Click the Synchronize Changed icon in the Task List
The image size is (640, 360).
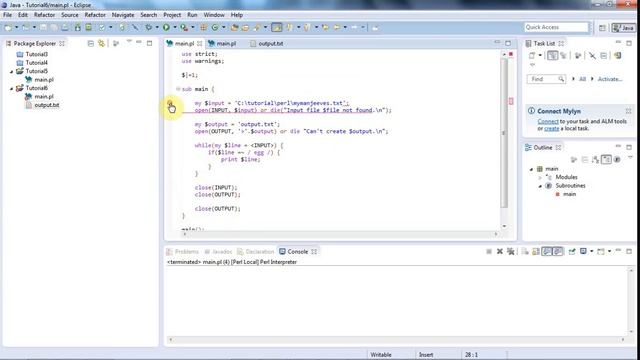coord(618,56)
